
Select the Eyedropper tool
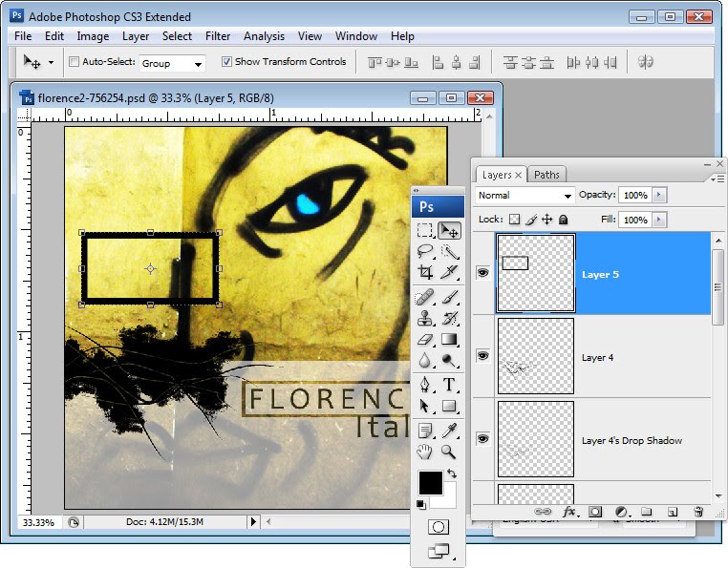click(x=449, y=431)
